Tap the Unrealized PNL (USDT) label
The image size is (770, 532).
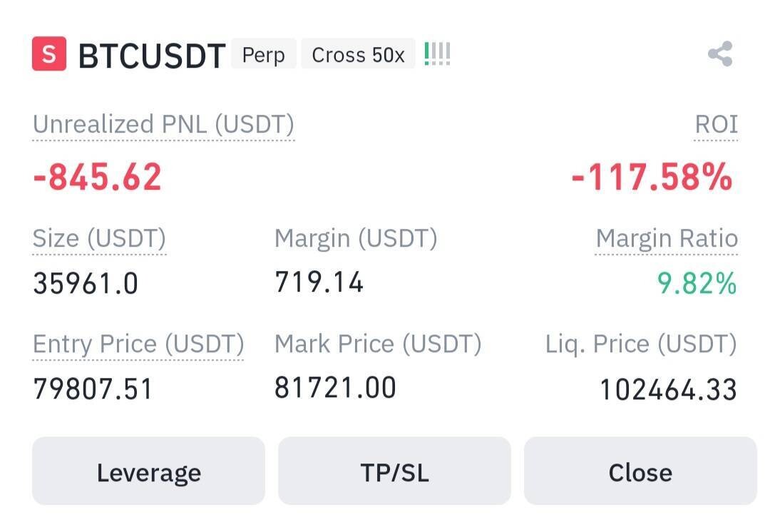[x=163, y=125]
